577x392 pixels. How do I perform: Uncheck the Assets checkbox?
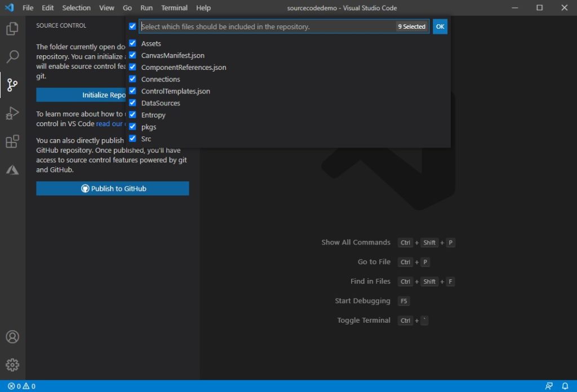132,43
